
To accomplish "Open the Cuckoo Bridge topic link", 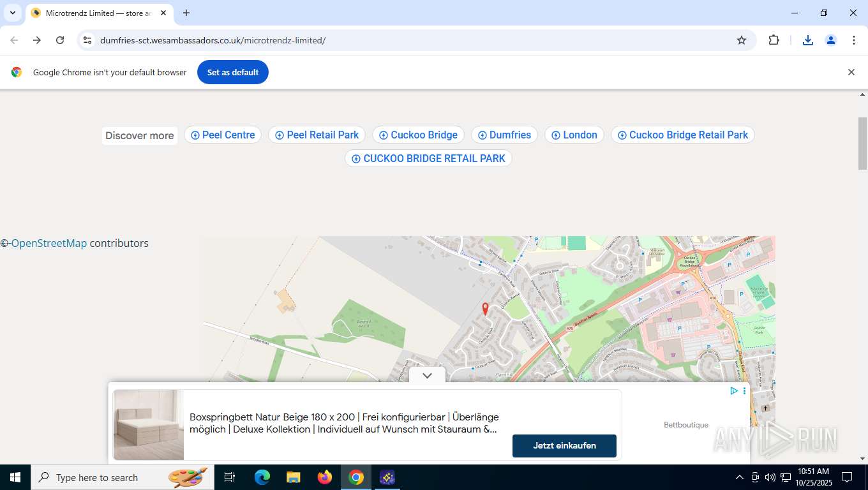I will pos(418,135).
